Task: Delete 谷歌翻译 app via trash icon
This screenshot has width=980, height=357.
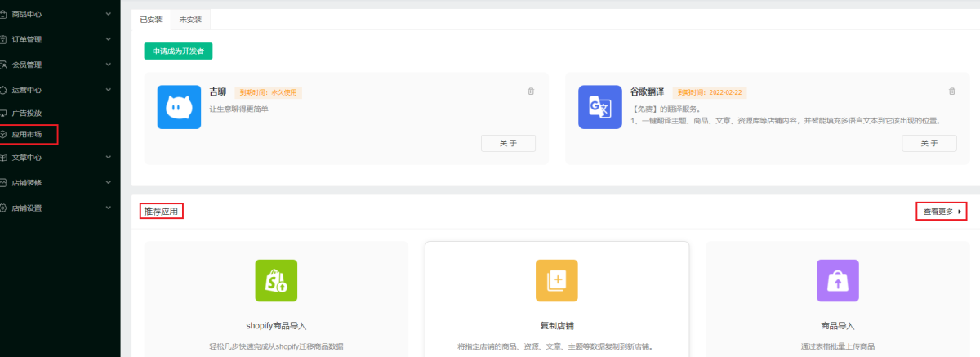Action: coord(951,91)
